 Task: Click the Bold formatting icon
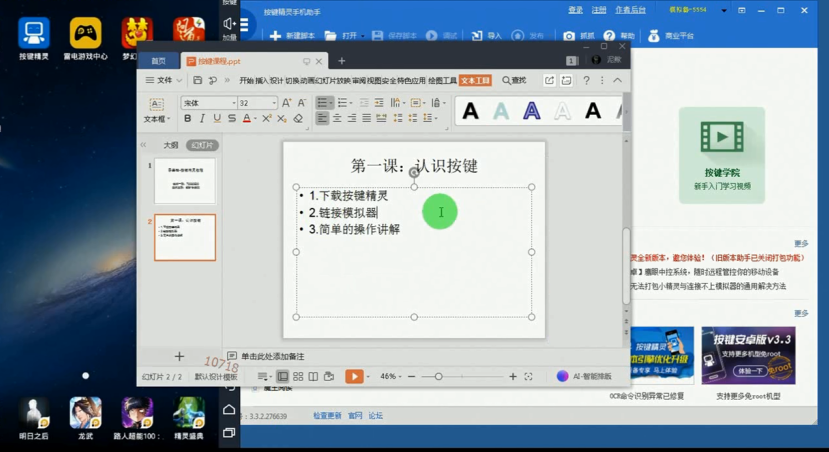pyautogui.click(x=187, y=119)
